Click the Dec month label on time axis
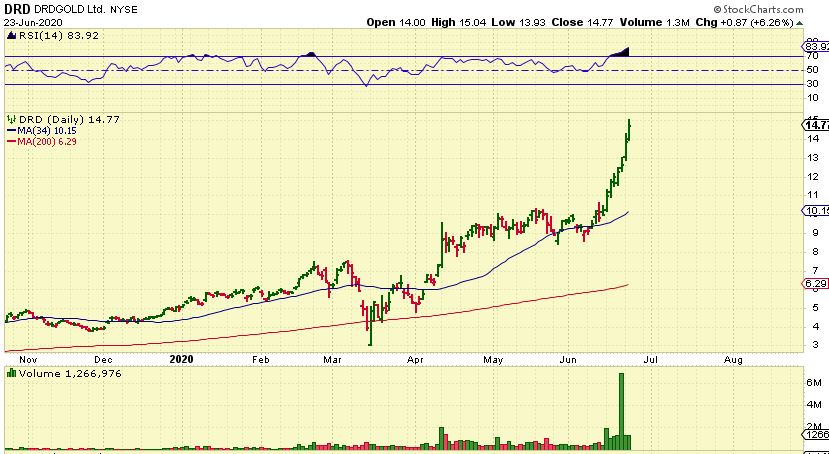 point(103,359)
